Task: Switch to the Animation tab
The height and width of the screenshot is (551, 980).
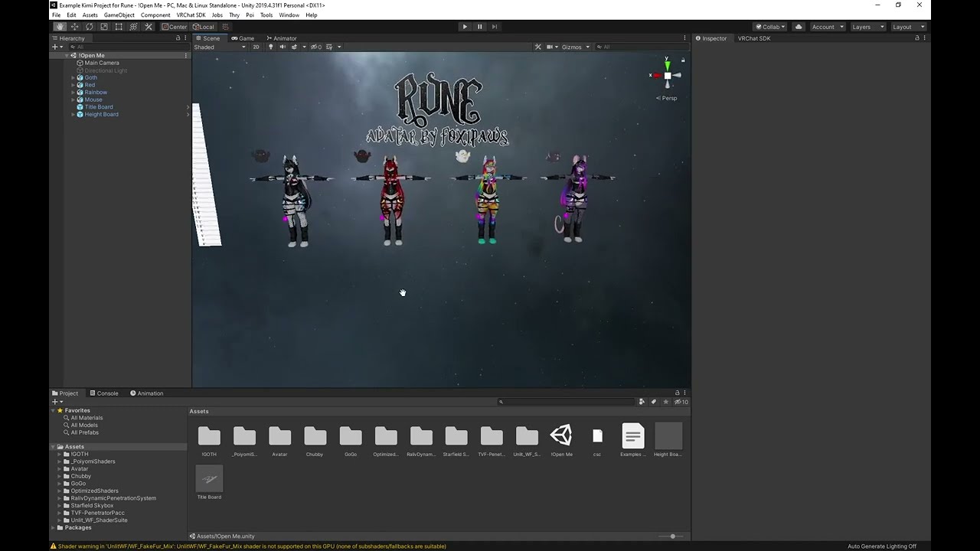Action: [146, 393]
